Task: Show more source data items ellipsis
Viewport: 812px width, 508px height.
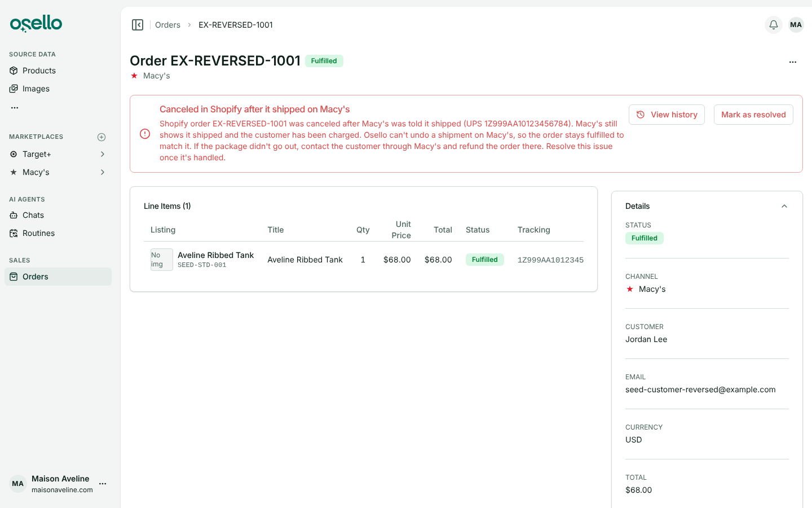Action: 15,107
